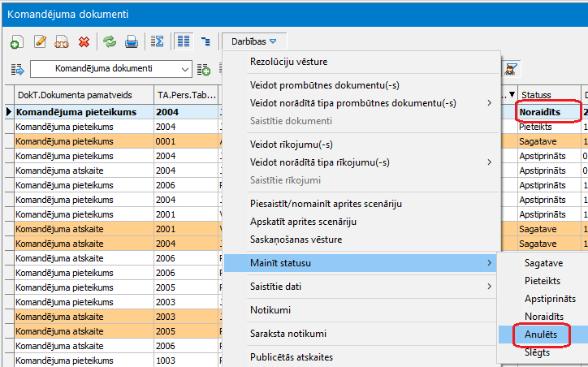Click the DokT.Dokumenta pamatveids column header
The height and width of the screenshot is (367, 588).
tap(84, 95)
